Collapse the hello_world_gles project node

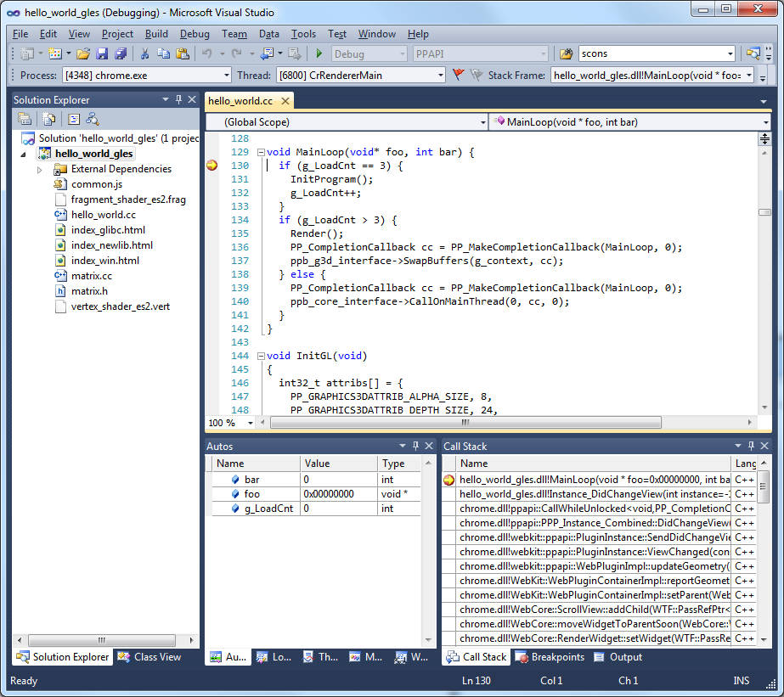click(24, 155)
